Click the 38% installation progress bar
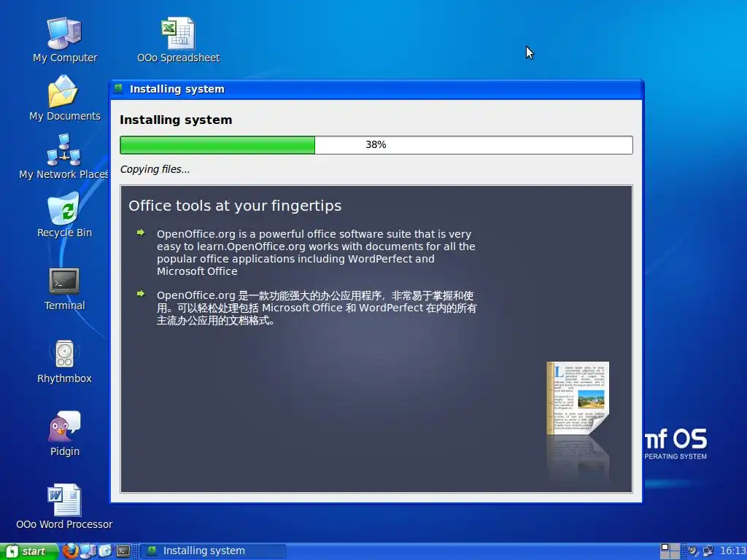The width and height of the screenshot is (747, 560). [376, 145]
